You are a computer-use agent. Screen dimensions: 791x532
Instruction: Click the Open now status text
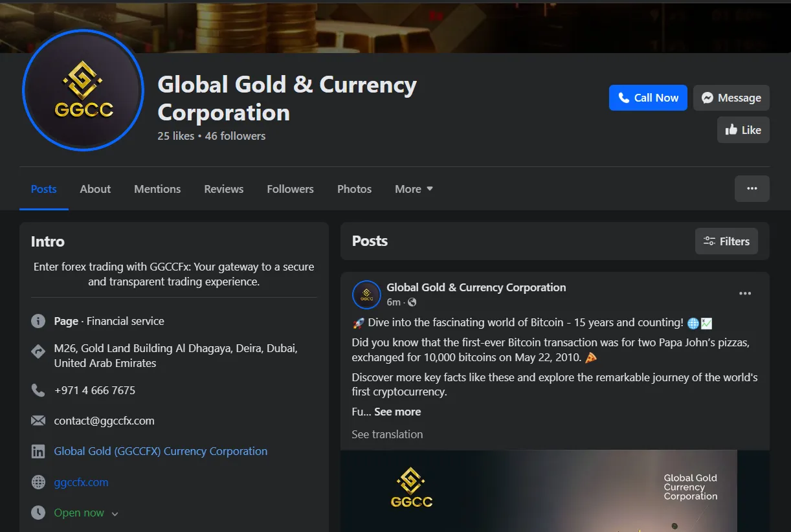point(79,513)
